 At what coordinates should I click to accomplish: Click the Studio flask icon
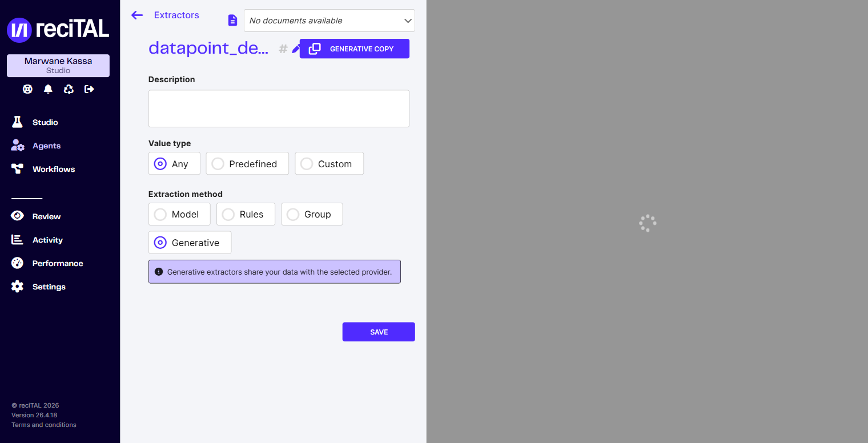pos(17,122)
